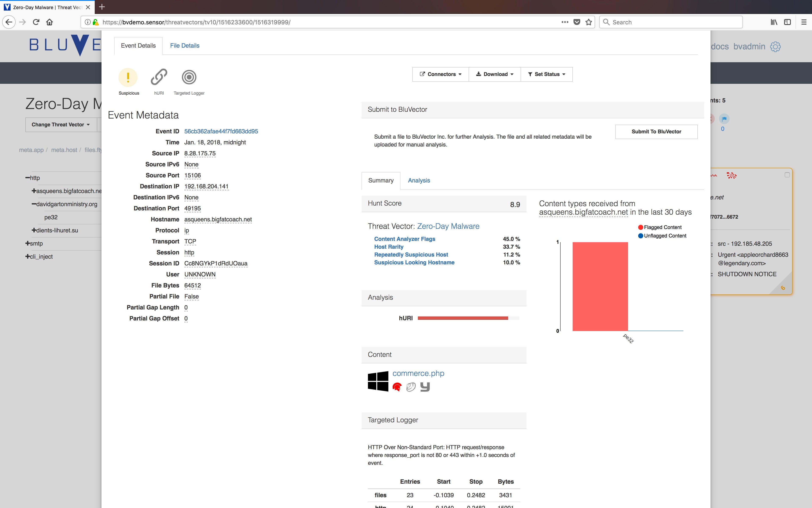Click the Content Analyzer Flags link
Screen dimensions: 812x508
pyautogui.click(x=405, y=239)
